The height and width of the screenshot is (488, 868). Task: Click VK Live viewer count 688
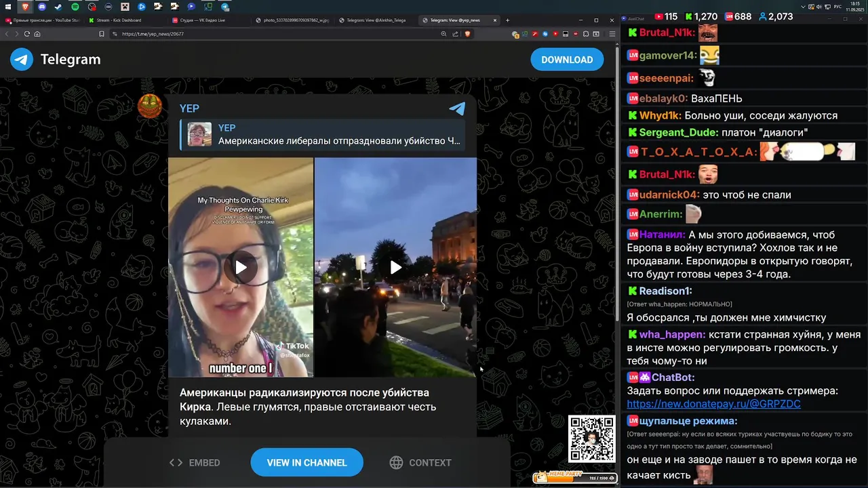coord(738,16)
